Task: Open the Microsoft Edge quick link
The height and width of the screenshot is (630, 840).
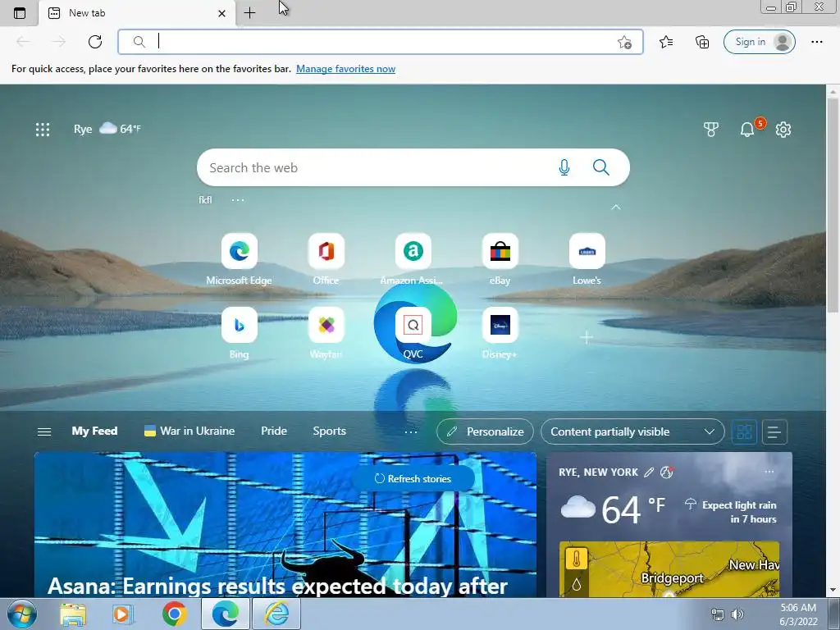Action: [239, 259]
